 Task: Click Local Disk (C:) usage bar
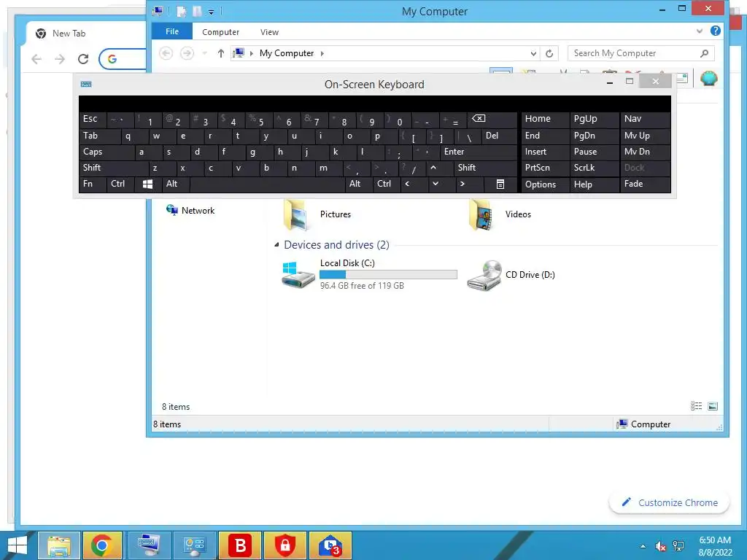pyautogui.click(x=388, y=274)
